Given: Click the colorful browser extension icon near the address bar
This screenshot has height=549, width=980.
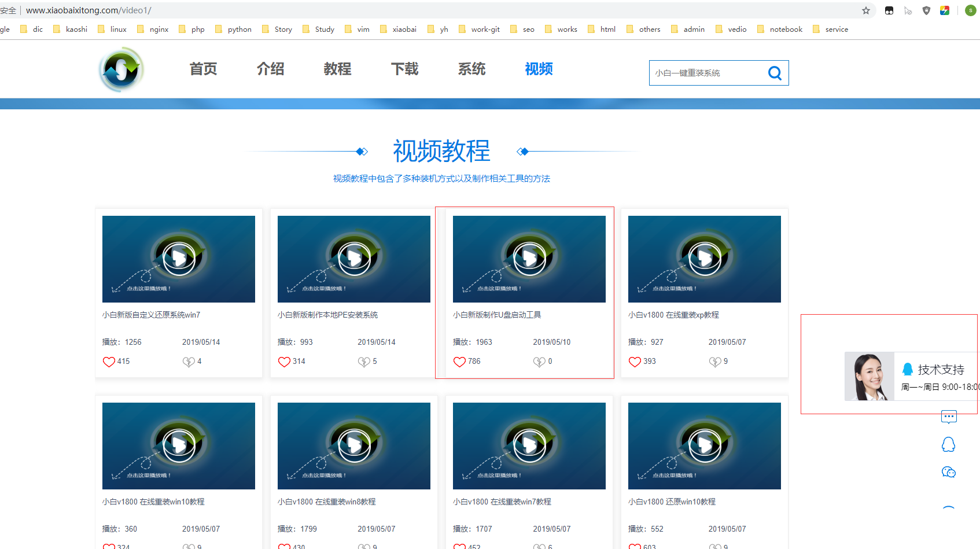Looking at the screenshot, I should point(945,10).
